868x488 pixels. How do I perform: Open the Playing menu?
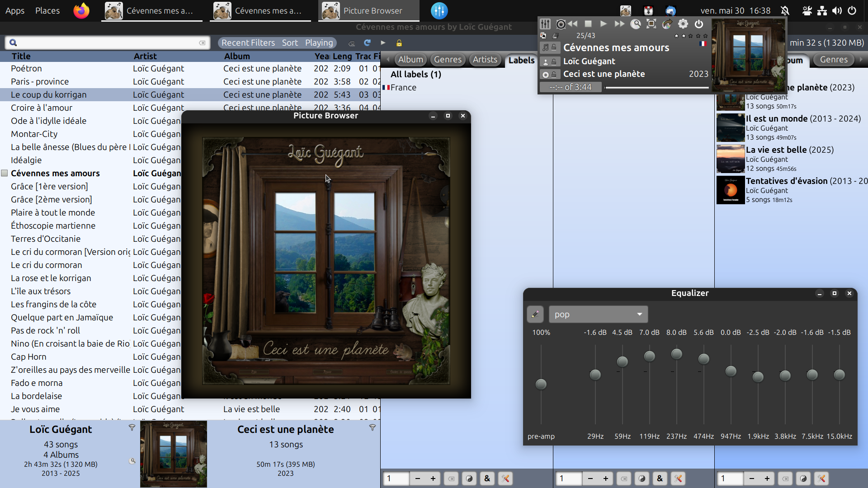[319, 43]
